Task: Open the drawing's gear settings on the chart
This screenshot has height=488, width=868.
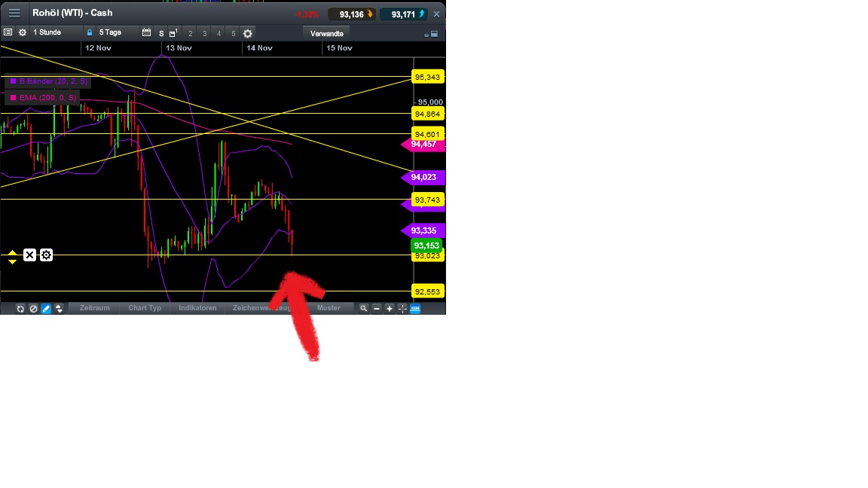Action: click(46, 255)
